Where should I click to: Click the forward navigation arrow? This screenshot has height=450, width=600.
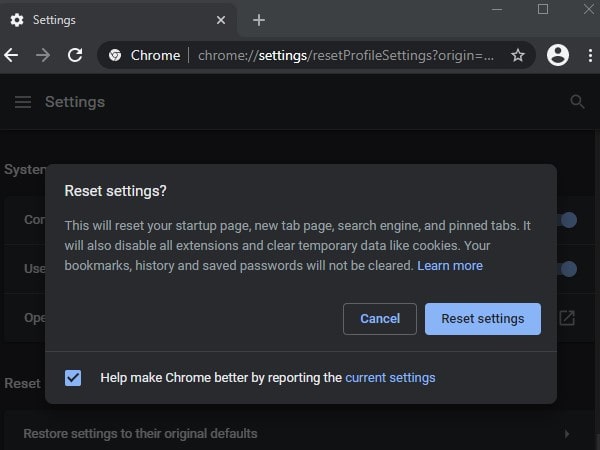tap(42, 55)
